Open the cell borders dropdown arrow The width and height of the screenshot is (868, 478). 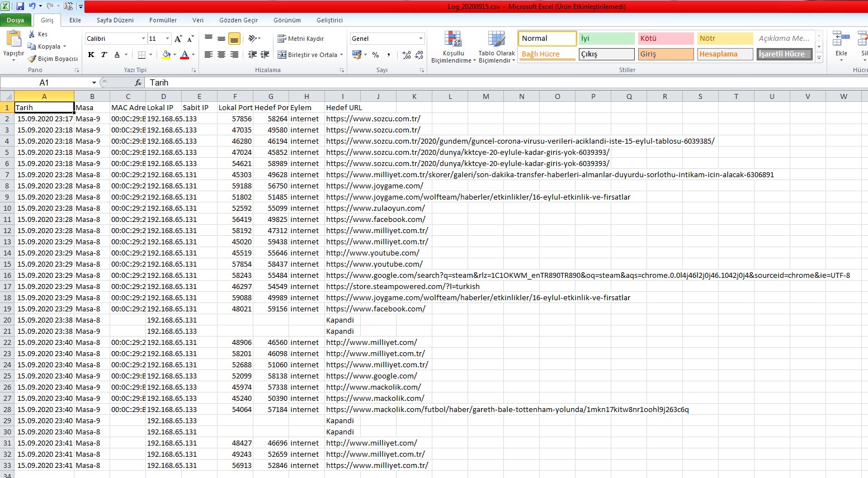tap(151, 55)
